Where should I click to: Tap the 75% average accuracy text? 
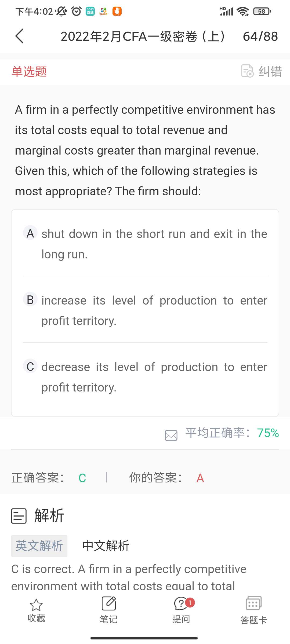(x=268, y=433)
